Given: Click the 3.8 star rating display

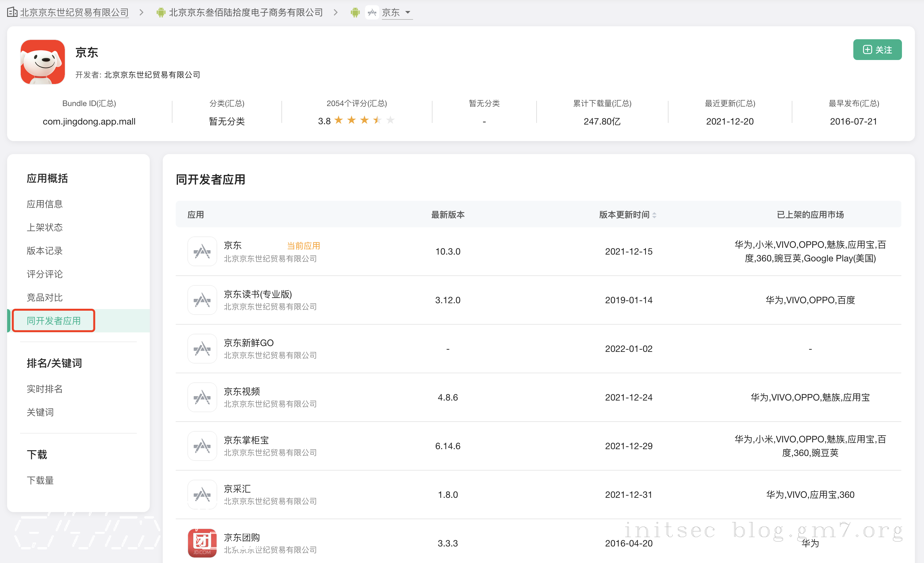Looking at the screenshot, I should pyautogui.click(x=356, y=120).
